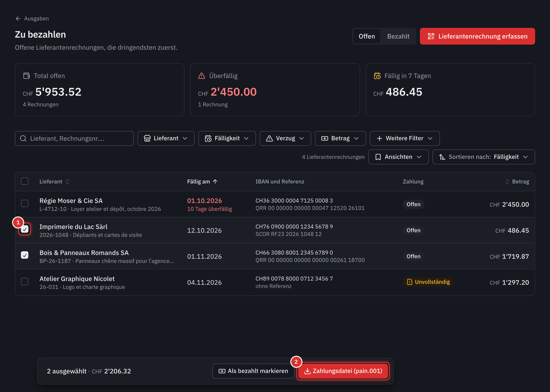This screenshot has width=550, height=392.
Task: Click the Lieferant, Rechnungsnr. search field
Action: click(74, 138)
